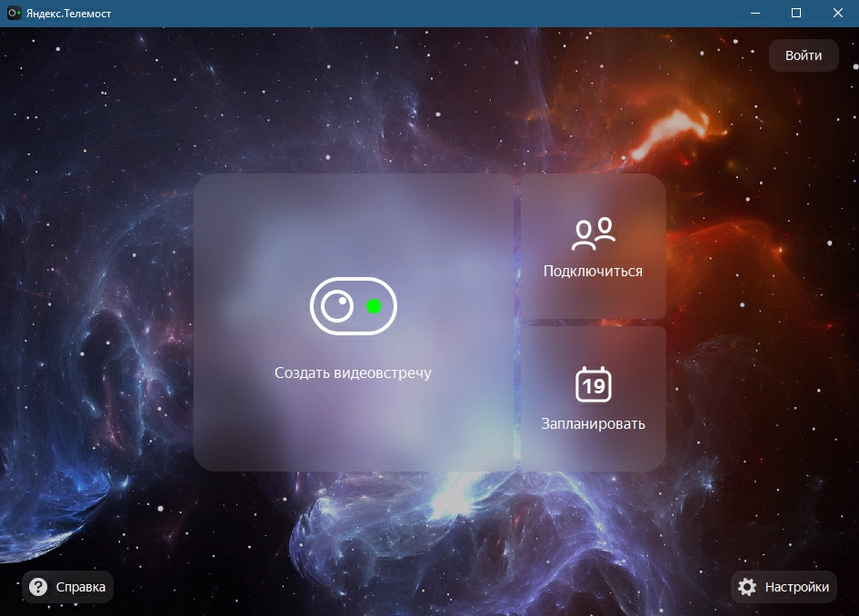Open Настройки settings text
The image size is (859, 616).
pyautogui.click(x=797, y=587)
